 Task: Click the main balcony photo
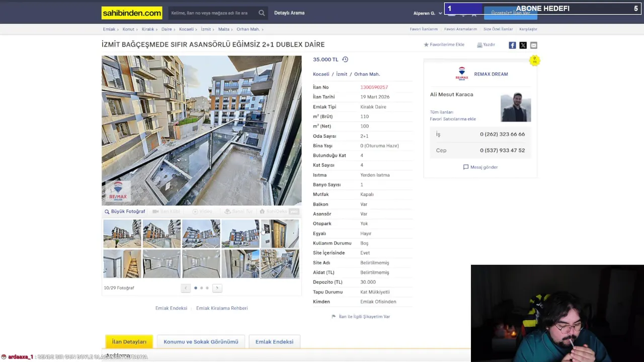(201, 130)
